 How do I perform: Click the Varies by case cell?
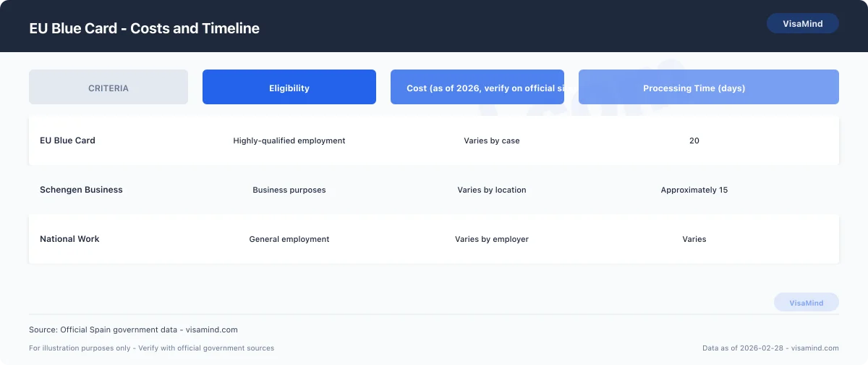pos(492,140)
